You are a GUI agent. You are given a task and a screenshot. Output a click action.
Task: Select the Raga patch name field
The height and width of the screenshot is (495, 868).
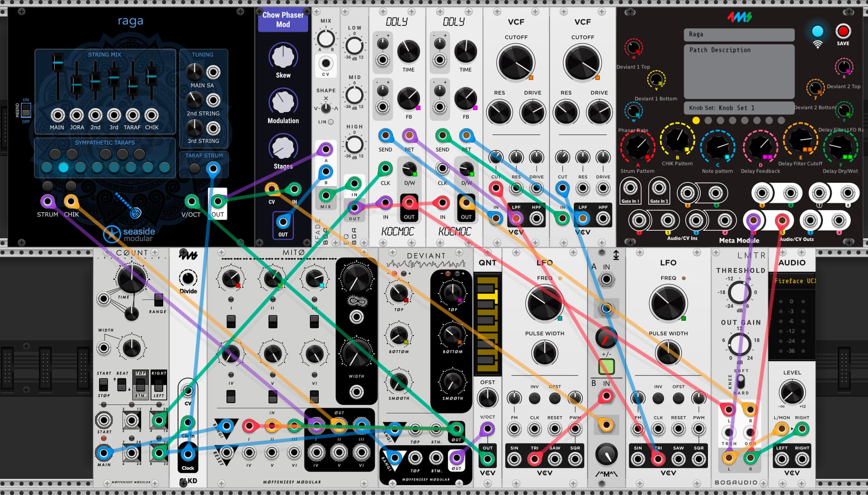(739, 34)
